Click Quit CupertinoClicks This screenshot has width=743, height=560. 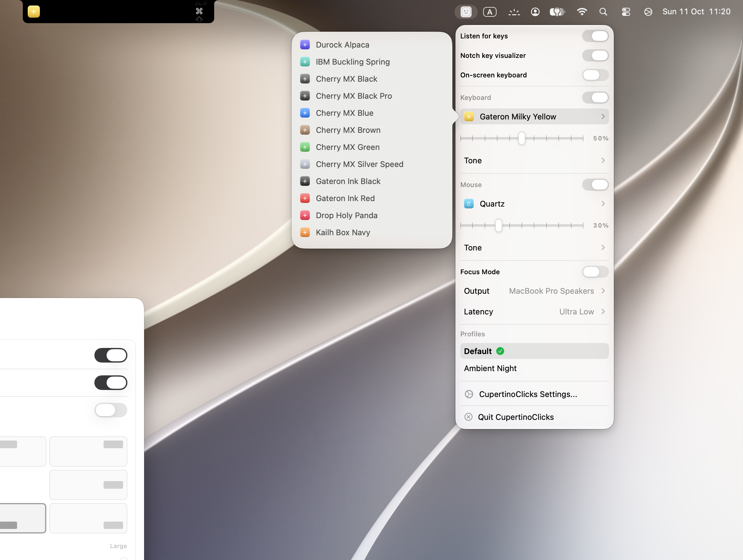[x=534, y=417]
